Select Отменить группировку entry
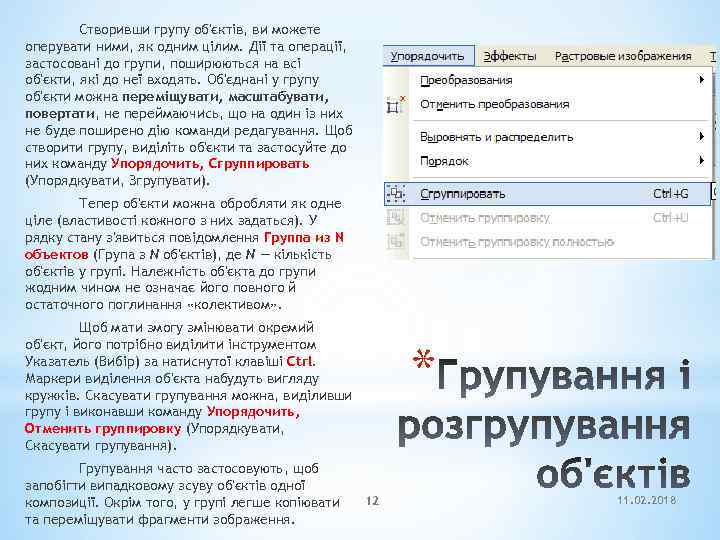Screen dimensions: 720x540 484,218
